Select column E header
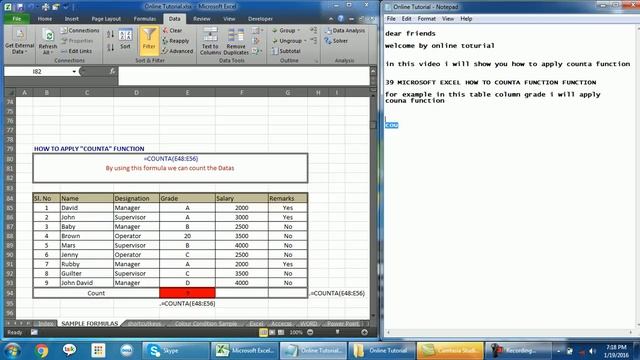Screen dimensions: 640x360 coord(187,93)
